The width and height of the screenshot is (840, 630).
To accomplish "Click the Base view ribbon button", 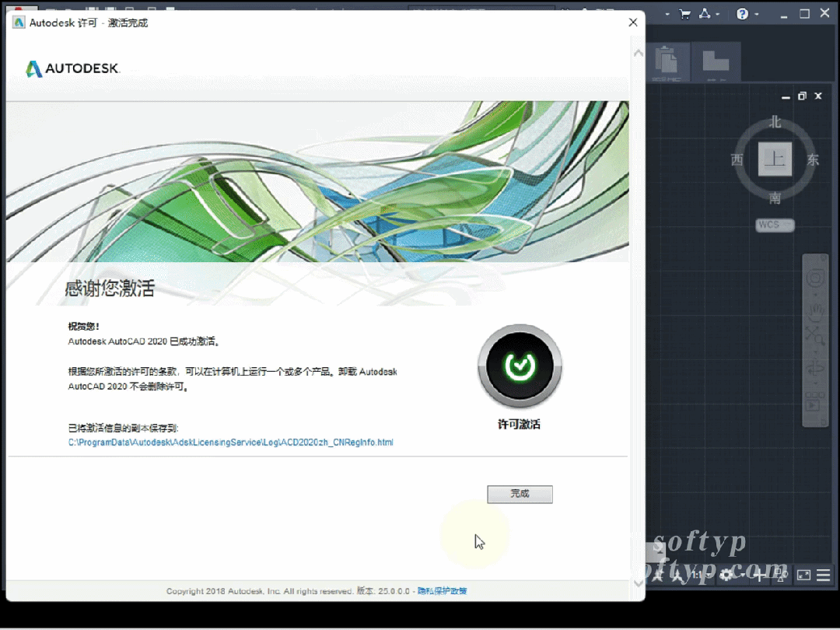I will tap(716, 63).
